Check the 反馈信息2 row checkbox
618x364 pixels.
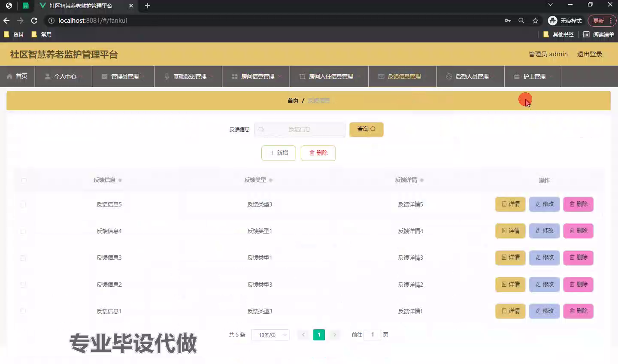tap(23, 285)
